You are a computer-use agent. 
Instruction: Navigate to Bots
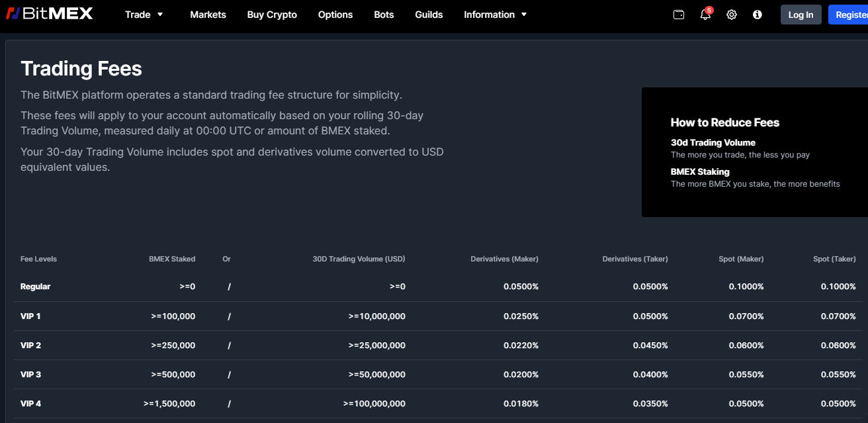384,15
